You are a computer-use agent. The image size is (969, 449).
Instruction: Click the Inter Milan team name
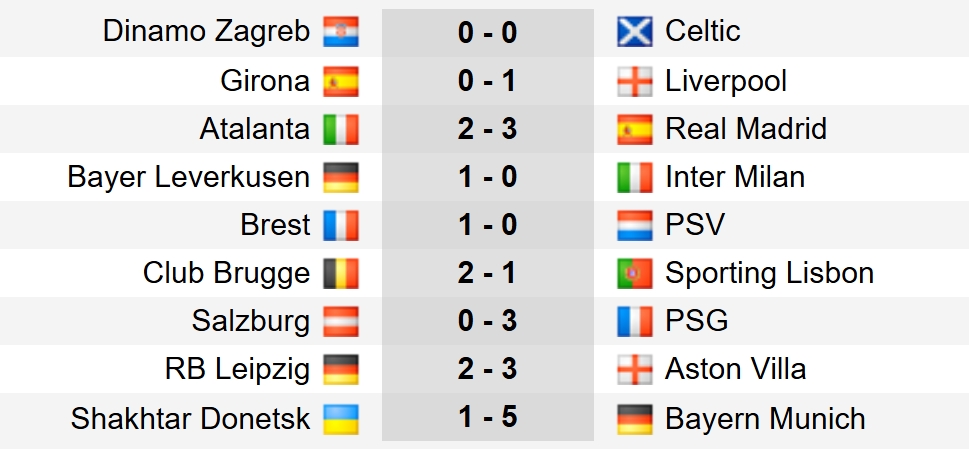pyautogui.click(x=734, y=178)
